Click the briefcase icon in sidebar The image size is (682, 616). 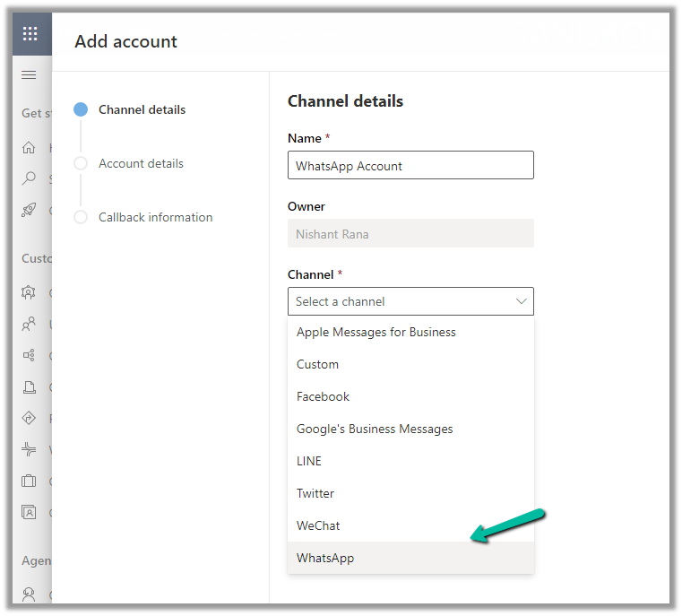point(30,482)
